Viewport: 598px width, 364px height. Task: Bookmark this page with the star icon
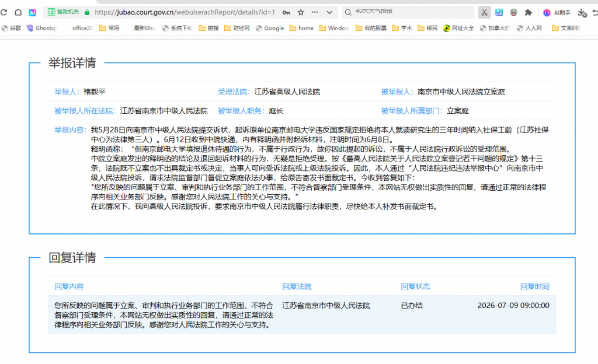(x=301, y=13)
